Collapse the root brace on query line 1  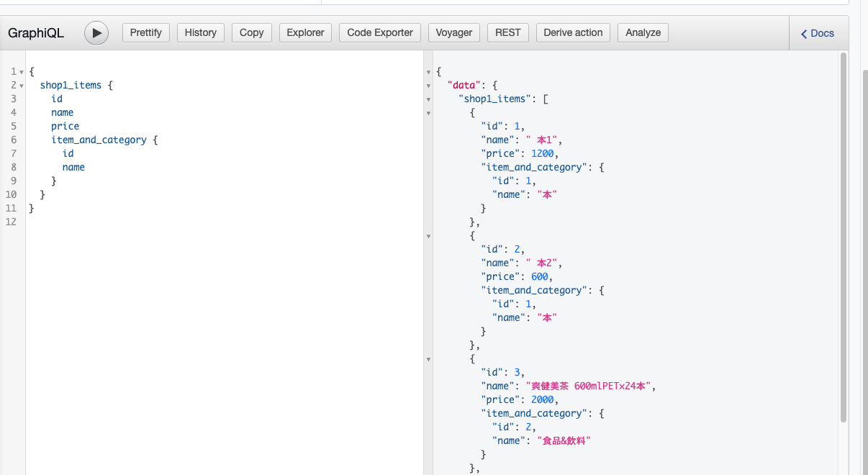point(22,72)
